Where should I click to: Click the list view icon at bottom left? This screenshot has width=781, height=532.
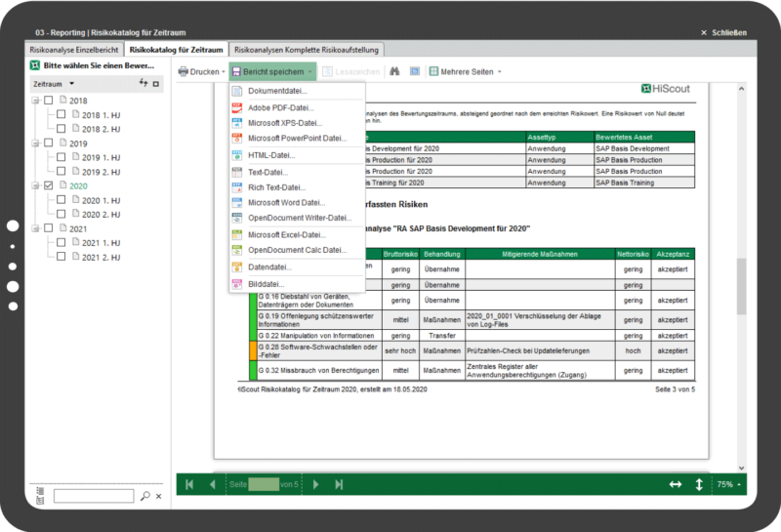click(40, 491)
